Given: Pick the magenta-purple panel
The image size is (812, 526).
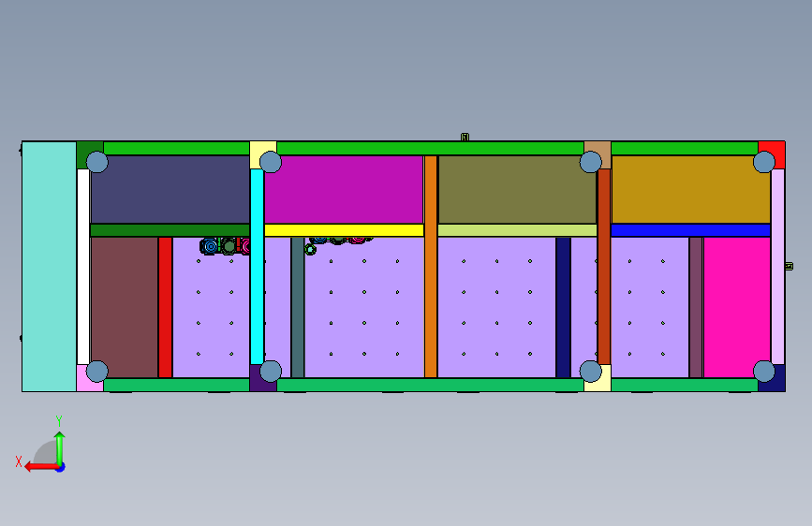Looking at the screenshot, I should point(344,190).
